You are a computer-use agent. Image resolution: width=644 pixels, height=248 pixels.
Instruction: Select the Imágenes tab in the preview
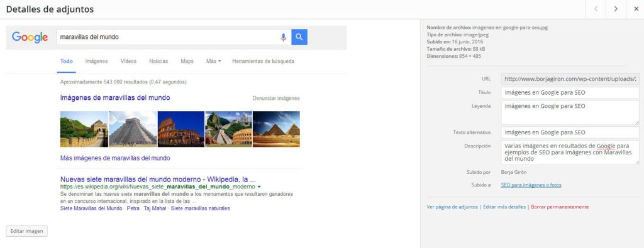(96, 62)
